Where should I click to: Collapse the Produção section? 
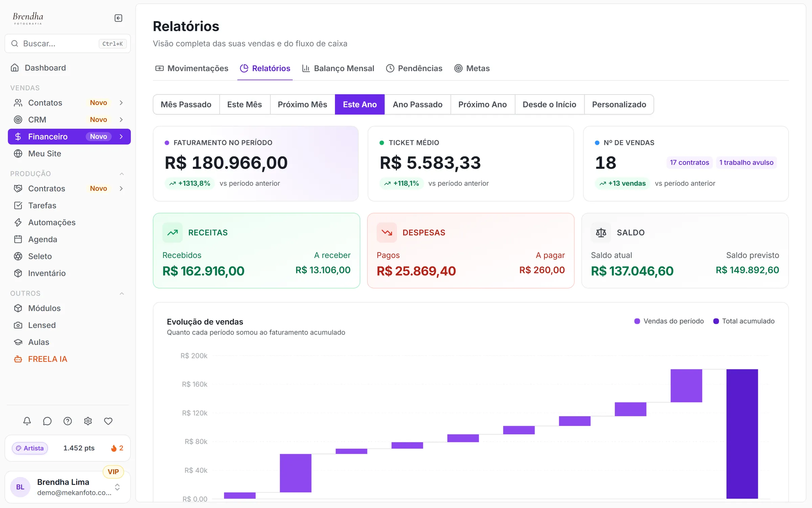click(x=122, y=174)
